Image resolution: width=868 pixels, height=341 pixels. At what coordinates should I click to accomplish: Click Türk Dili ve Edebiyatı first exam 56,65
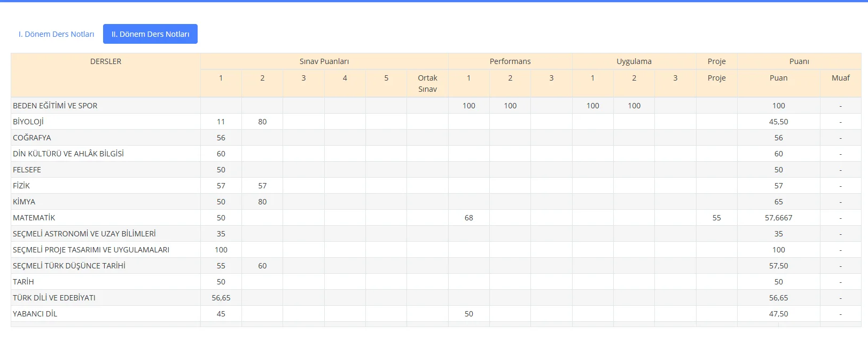[x=221, y=298]
